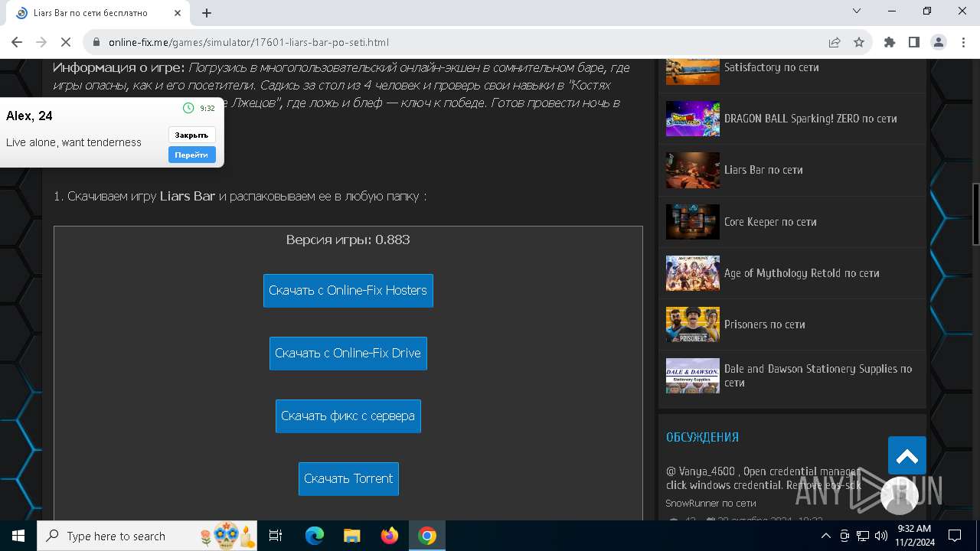
Task: Launch Microsoft Edge from the taskbar
Action: click(x=315, y=536)
